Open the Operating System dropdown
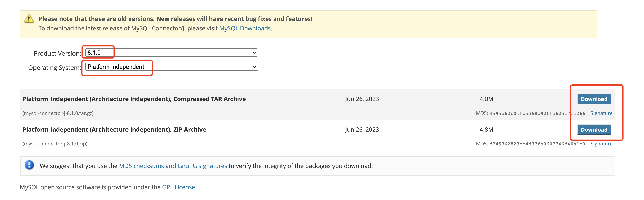644x200 pixels. tap(171, 67)
